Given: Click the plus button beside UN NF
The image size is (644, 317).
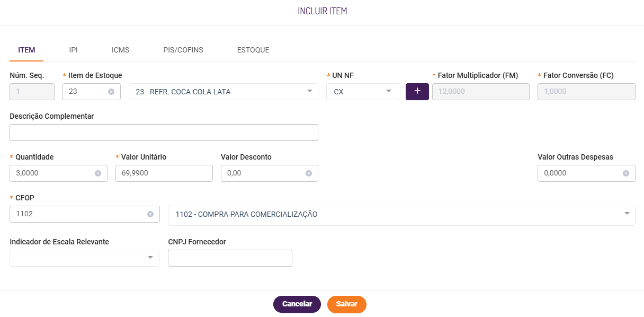Looking at the screenshot, I should pyautogui.click(x=417, y=91).
